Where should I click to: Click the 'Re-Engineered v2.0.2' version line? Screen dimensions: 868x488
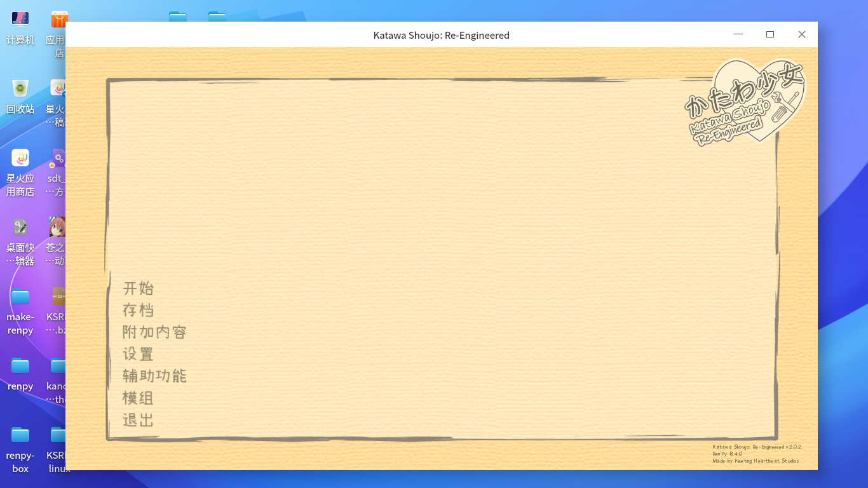pos(757,447)
